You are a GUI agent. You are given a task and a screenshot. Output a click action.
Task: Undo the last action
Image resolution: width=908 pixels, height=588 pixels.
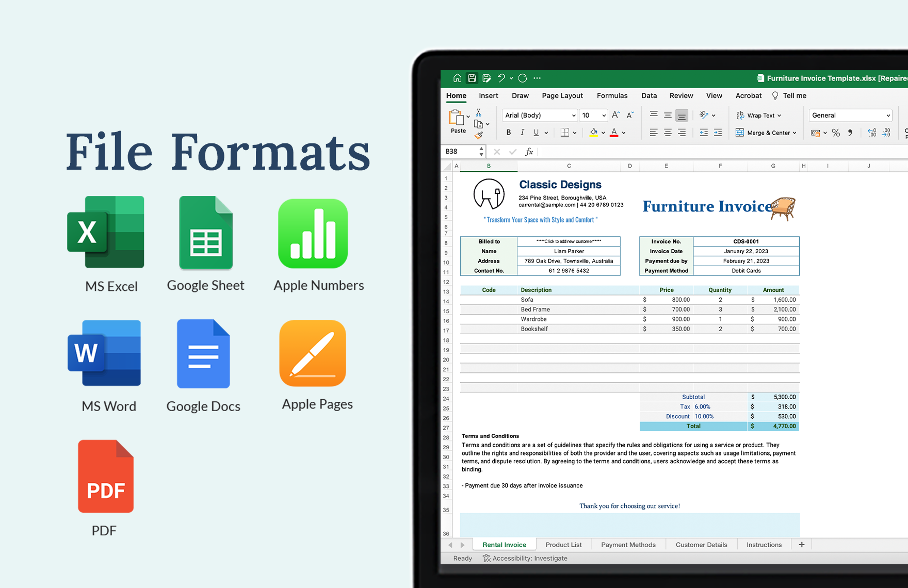pyautogui.click(x=501, y=78)
